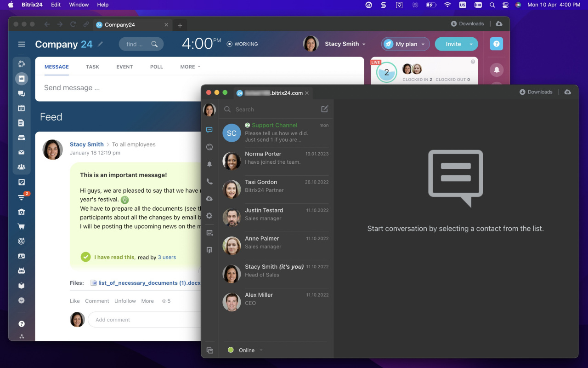Image resolution: width=588 pixels, height=368 pixels.
Task: Open the phone dialer icon in messenger
Action: click(209, 181)
